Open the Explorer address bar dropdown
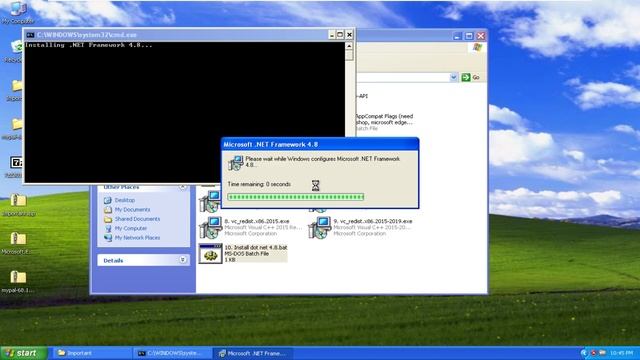 click(x=453, y=77)
